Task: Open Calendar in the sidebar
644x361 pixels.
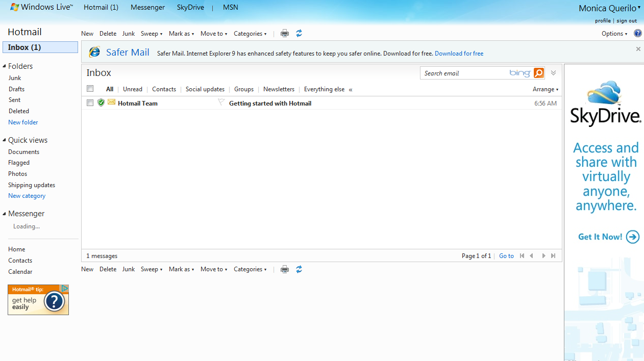Action: [x=20, y=272]
